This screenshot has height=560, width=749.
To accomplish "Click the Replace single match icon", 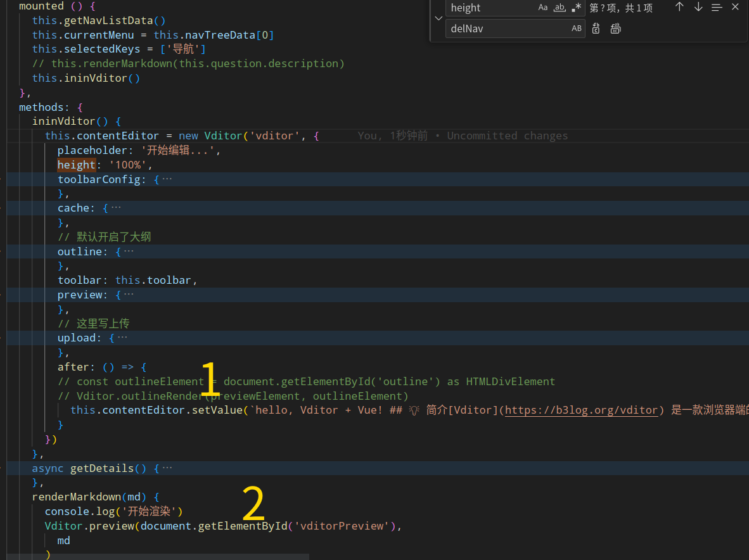I will [596, 29].
